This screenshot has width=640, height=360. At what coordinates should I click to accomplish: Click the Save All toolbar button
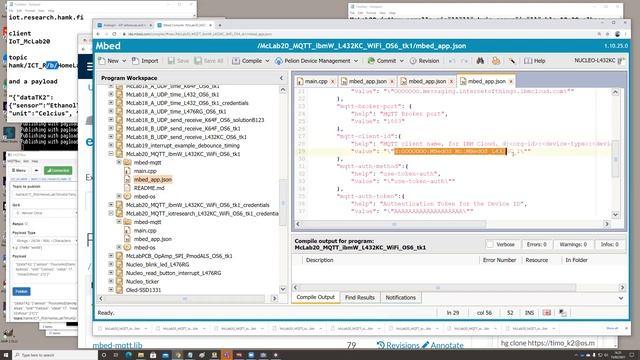click(209, 61)
